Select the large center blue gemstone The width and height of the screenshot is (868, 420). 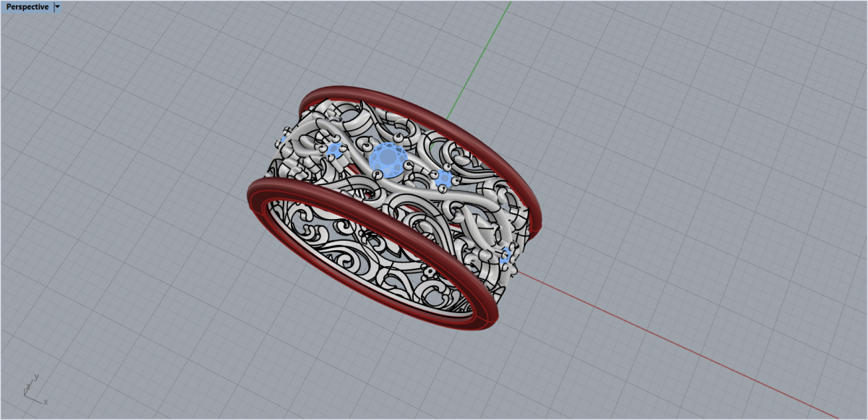pyautogui.click(x=388, y=158)
